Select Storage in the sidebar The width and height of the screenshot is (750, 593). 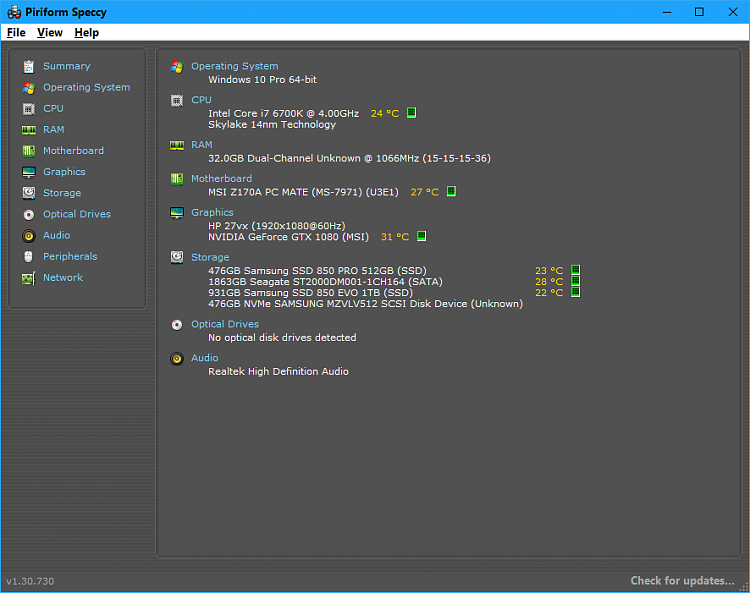[x=62, y=193]
